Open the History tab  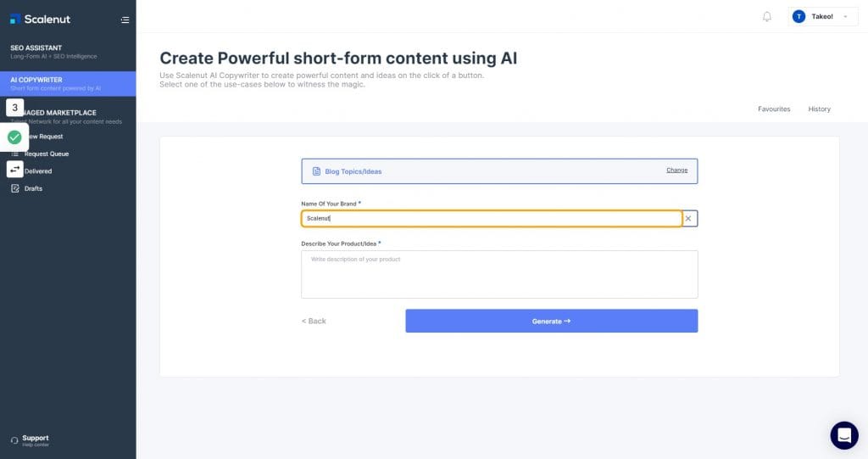pyautogui.click(x=820, y=109)
